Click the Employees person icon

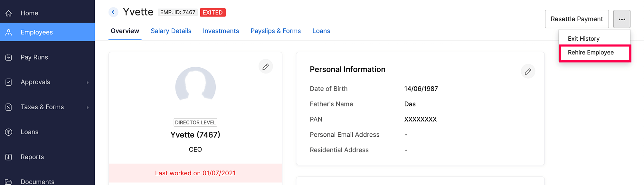pyautogui.click(x=9, y=32)
